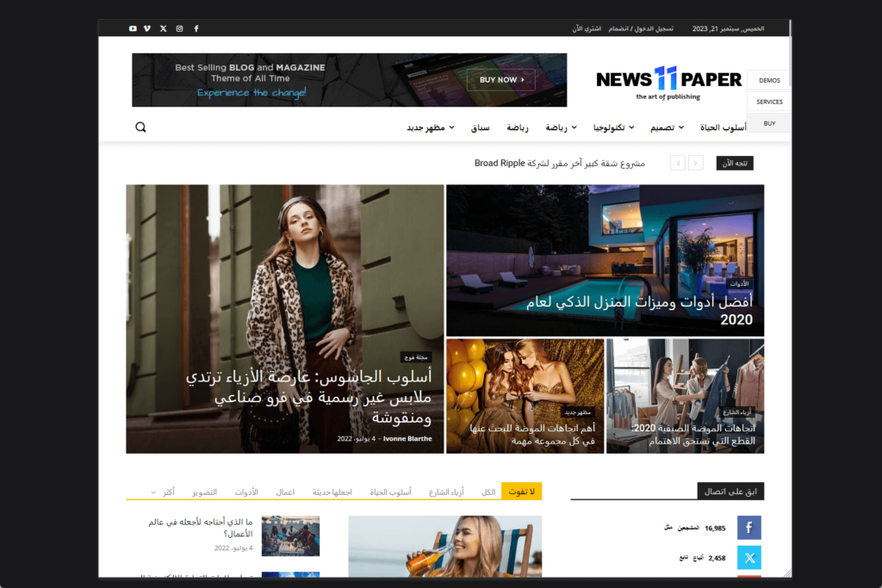
Task: Open the X (Twitter) icon in top bar
Action: [163, 28]
